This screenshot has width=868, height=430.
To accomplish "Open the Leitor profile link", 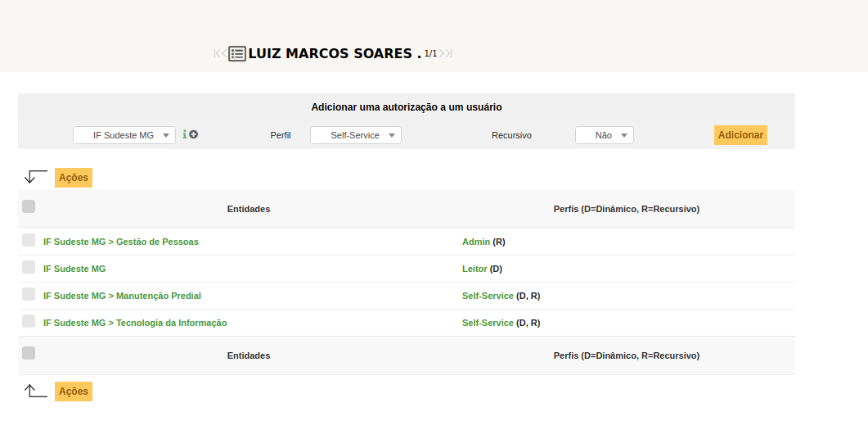I will point(474,269).
